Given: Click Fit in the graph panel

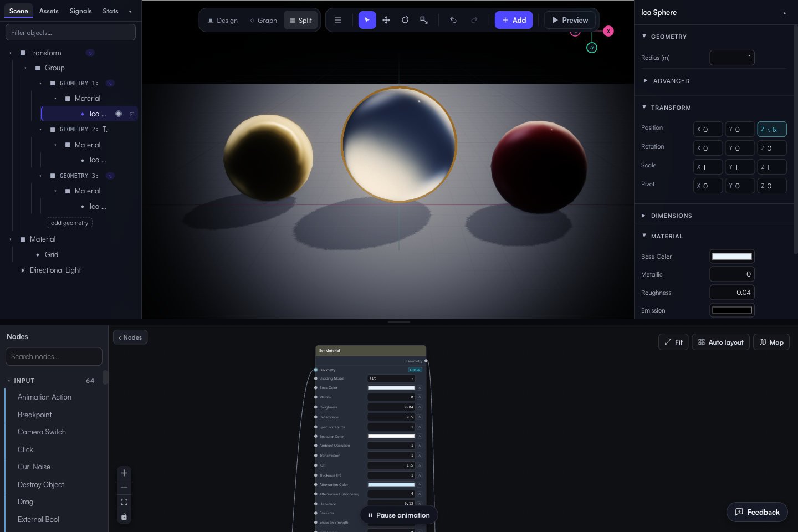Looking at the screenshot, I should (673, 342).
